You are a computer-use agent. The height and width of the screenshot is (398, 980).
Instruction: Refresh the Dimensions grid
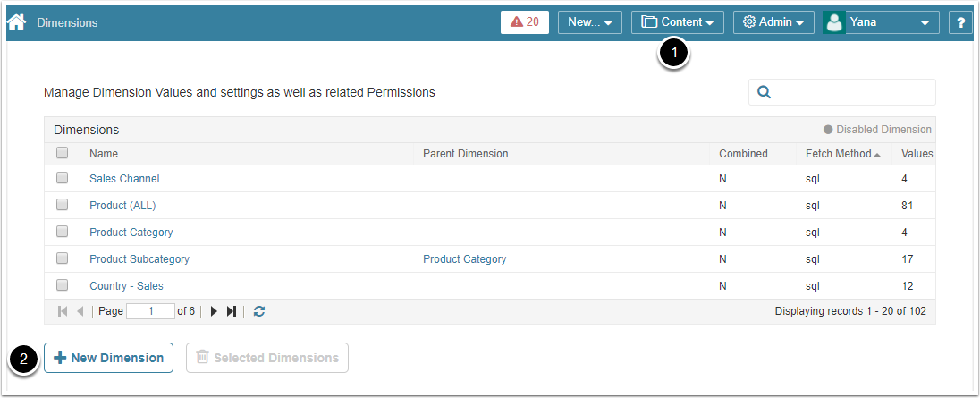(x=259, y=311)
